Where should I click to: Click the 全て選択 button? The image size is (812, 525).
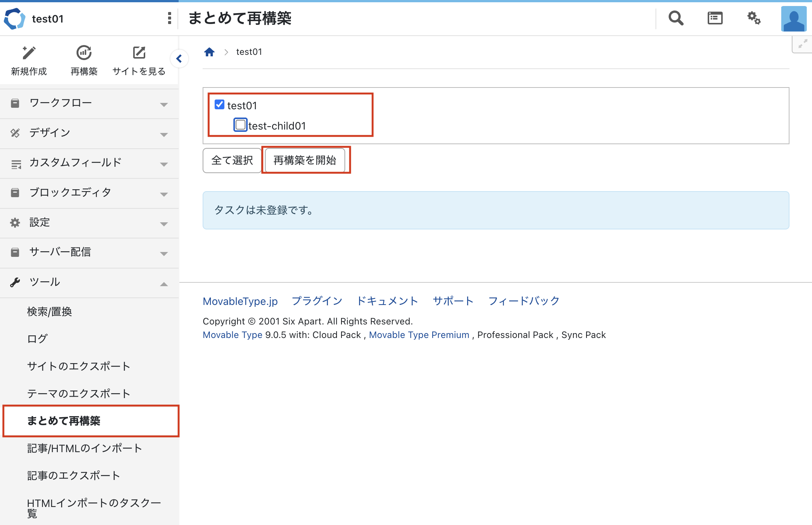(232, 160)
